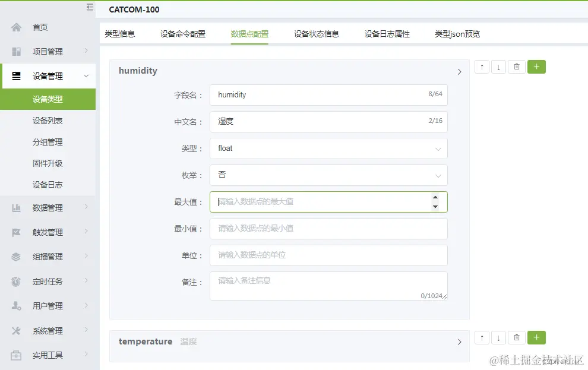
Task: Click the 实用工具 briefcase icon
Action: tap(16, 355)
